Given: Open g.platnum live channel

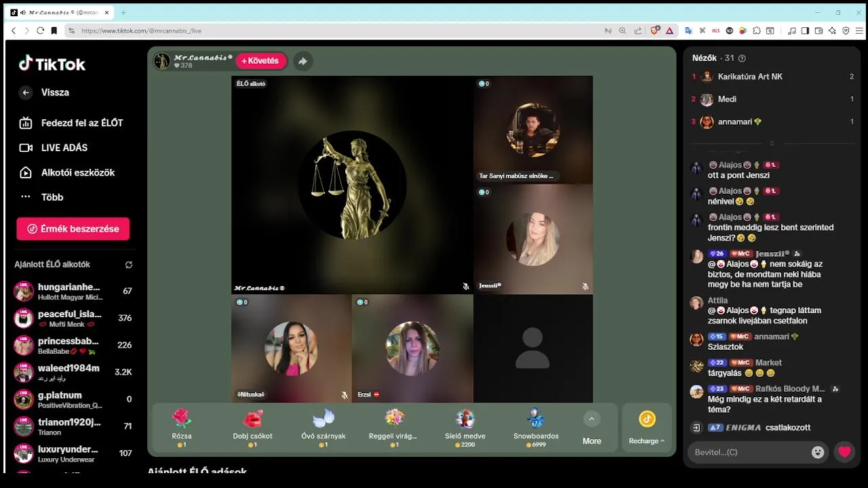Looking at the screenshot, I should (x=73, y=400).
